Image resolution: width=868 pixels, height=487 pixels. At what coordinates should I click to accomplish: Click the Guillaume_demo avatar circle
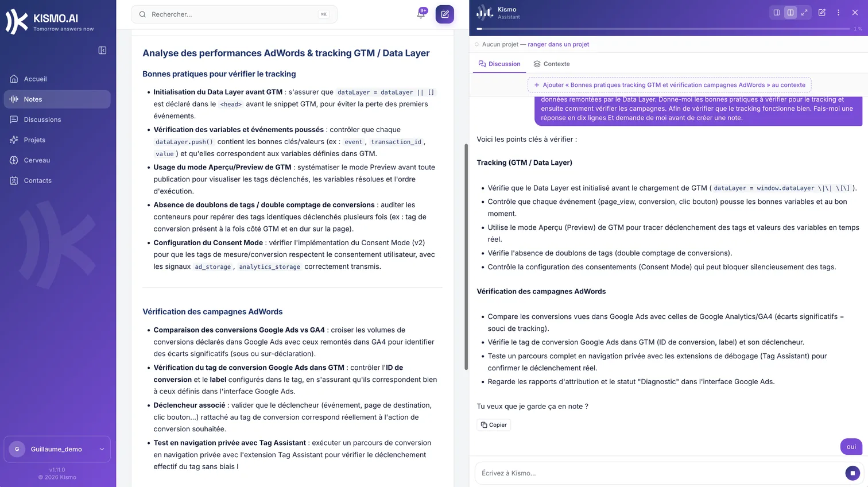(x=17, y=449)
